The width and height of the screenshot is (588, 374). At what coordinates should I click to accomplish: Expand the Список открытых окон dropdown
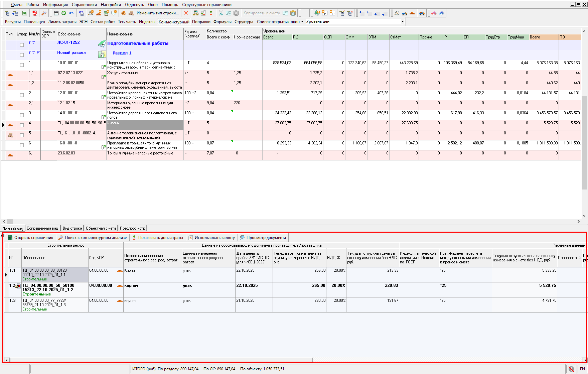[x=280, y=22]
